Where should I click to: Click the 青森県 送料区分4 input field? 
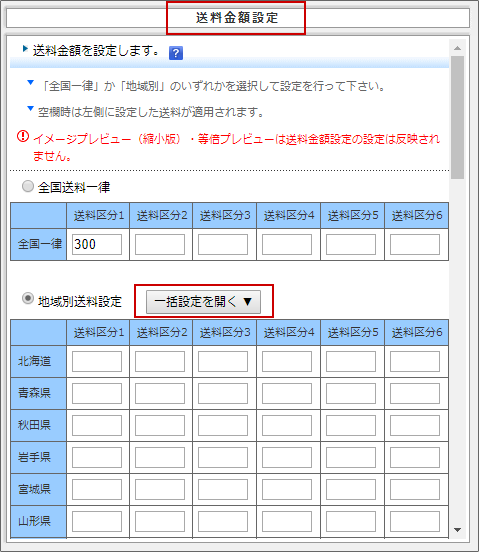pos(287,394)
